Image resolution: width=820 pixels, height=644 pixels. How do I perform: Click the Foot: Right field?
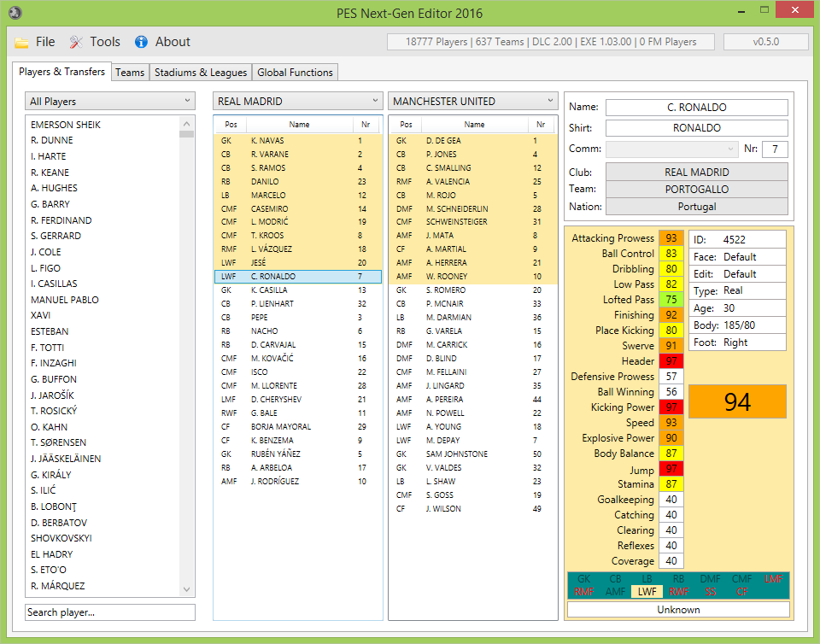click(737, 342)
